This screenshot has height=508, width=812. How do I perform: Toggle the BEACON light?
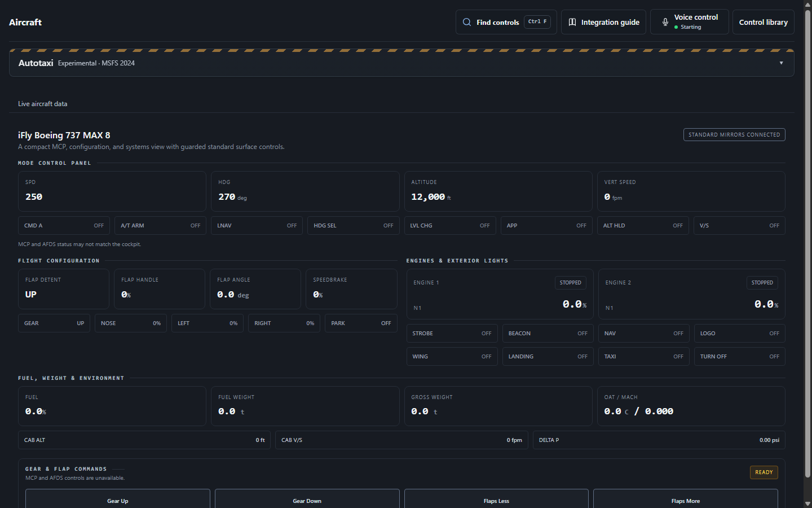(548, 334)
